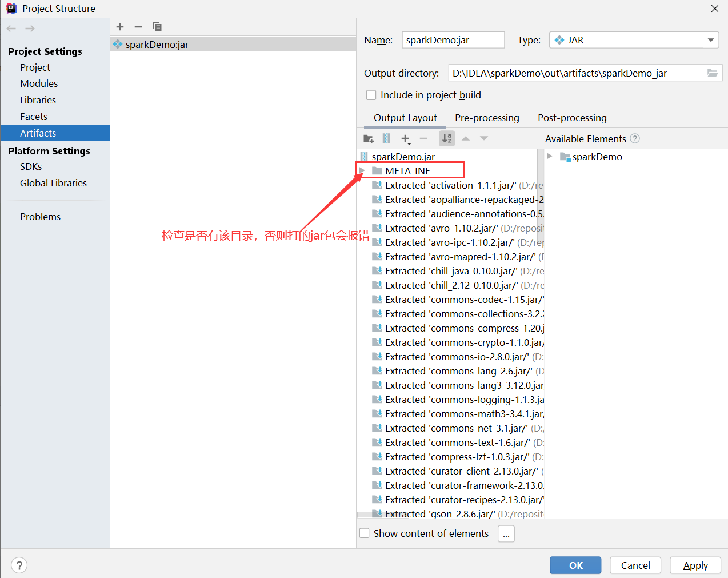Viewport: 728px width, 578px height.
Task: Select Extracted 'chill_2.12-0.10.0.jar/' entry
Action: [458, 285]
